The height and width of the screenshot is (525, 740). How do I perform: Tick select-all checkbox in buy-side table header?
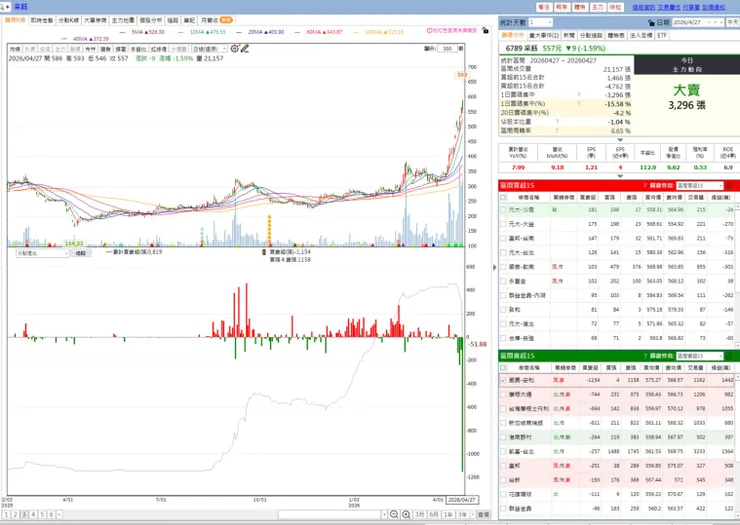(x=503, y=197)
